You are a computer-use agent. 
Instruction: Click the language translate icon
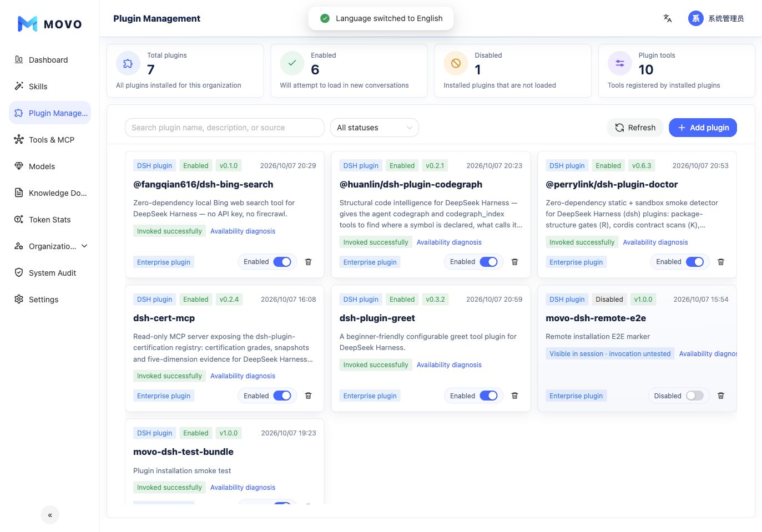point(668,18)
